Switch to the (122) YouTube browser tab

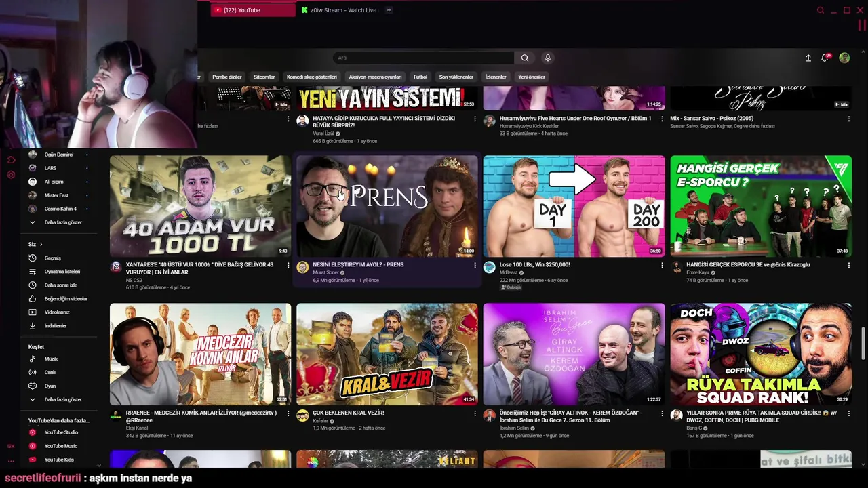[x=253, y=10]
